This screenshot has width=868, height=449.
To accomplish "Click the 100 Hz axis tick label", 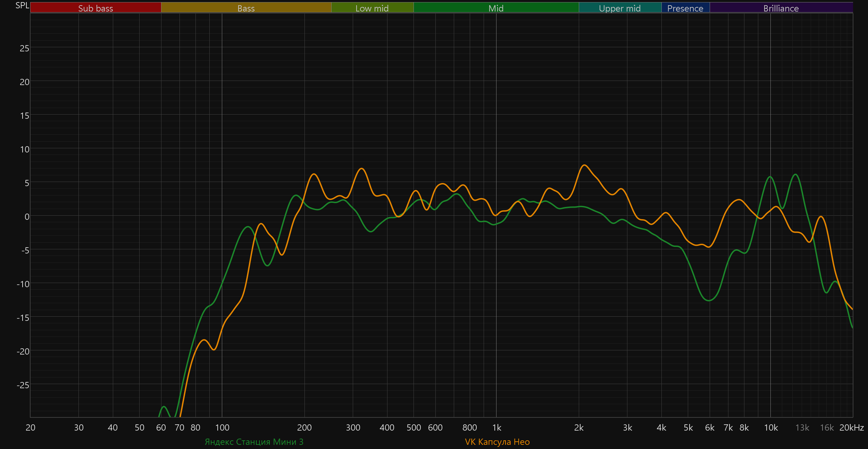I will coord(222,427).
